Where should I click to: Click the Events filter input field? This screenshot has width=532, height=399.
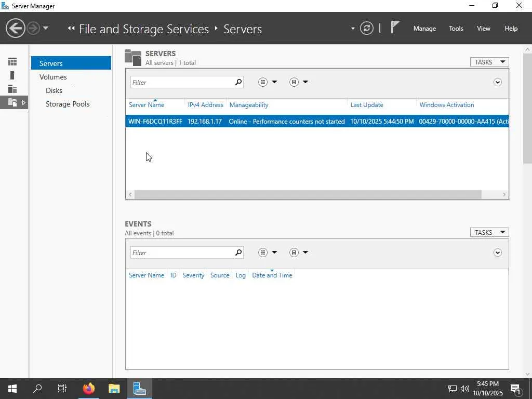click(182, 252)
